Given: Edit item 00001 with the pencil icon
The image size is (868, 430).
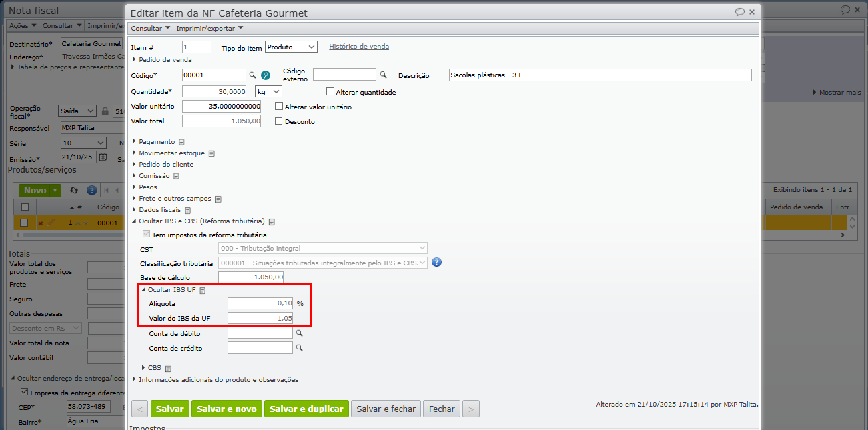Looking at the screenshot, I should (x=51, y=223).
